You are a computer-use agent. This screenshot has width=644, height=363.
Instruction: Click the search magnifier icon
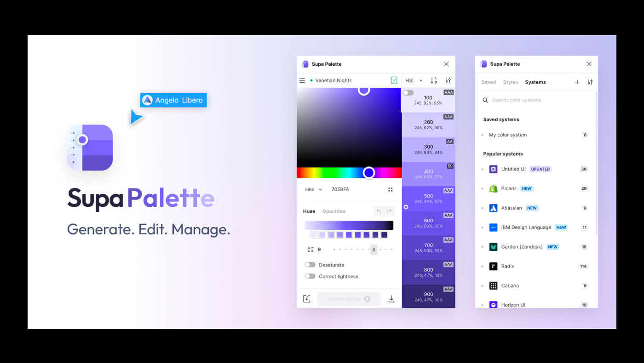point(485,100)
